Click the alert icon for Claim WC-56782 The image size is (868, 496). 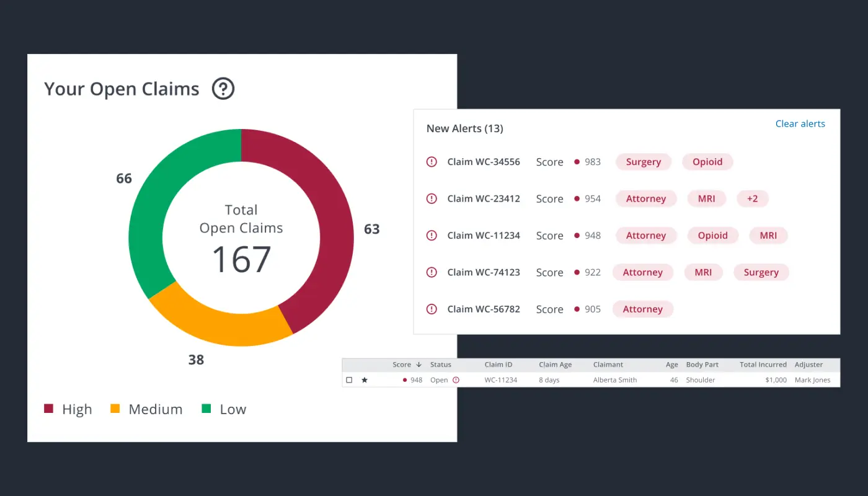point(432,309)
